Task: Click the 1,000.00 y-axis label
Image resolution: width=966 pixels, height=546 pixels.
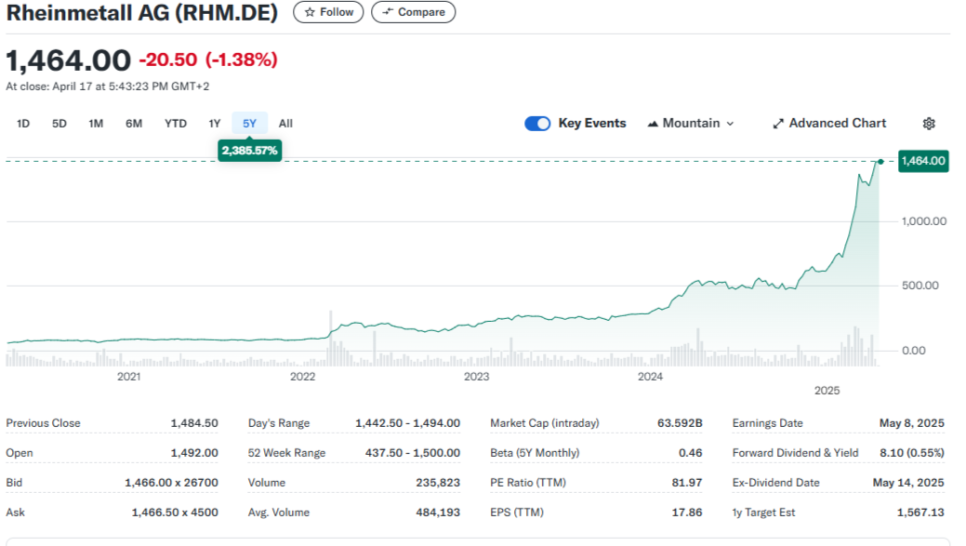Action: point(924,221)
